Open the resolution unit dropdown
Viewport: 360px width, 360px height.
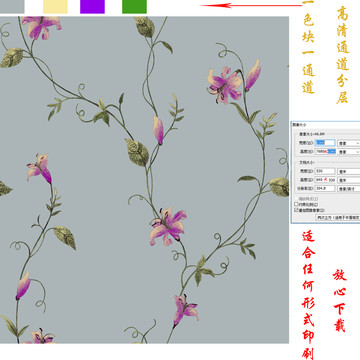pos(349,189)
